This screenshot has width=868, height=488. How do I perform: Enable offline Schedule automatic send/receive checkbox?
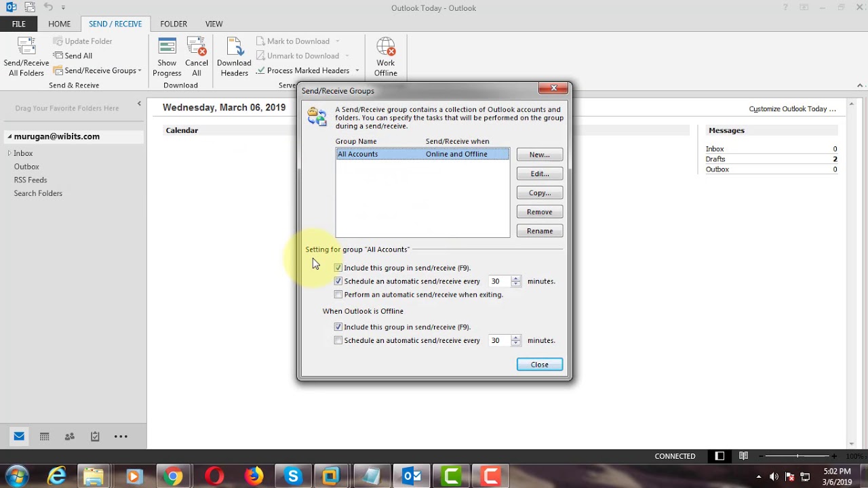pyautogui.click(x=338, y=340)
